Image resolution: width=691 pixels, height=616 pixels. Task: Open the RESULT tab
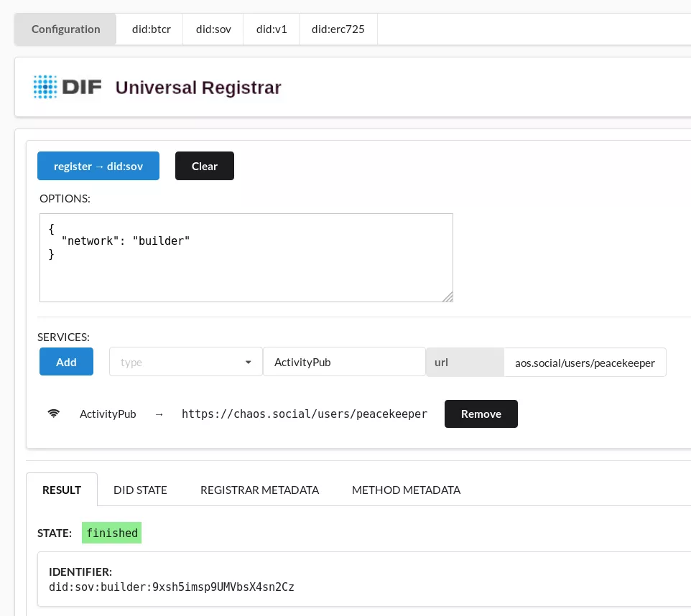(61, 490)
